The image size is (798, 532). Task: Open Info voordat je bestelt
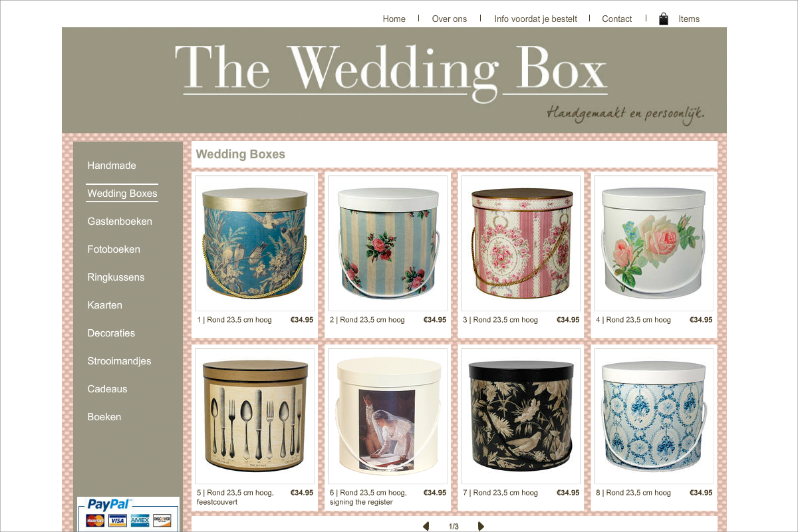(x=535, y=19)
